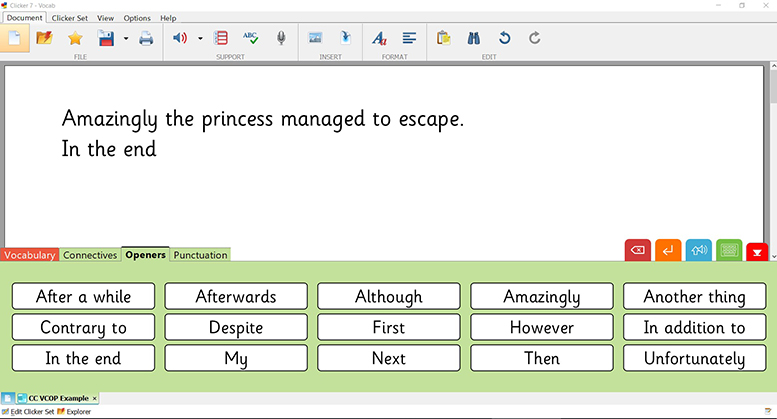The width and height of the screenshot is (777, 419).
Task: Open the Clicker Set menu
Action: tap(69, 18)
